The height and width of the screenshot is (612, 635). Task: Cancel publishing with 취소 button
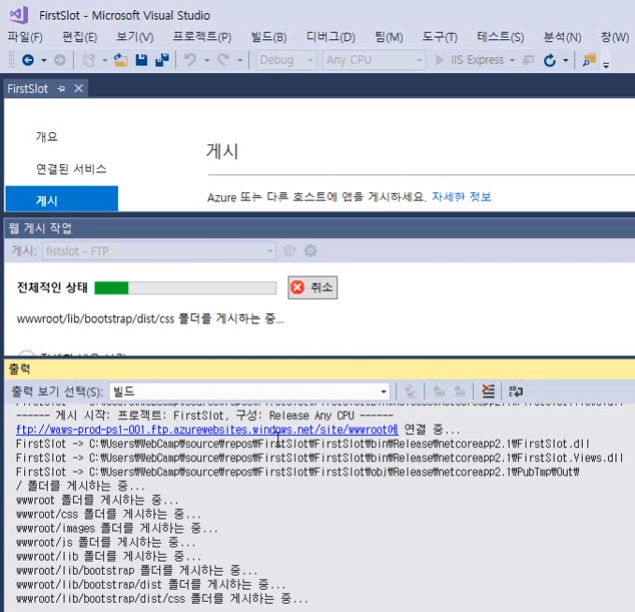point(312,288)
